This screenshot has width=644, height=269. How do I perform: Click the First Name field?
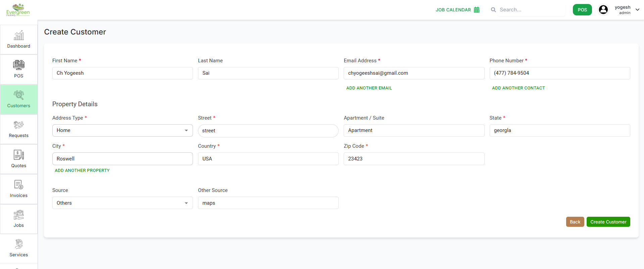(122, 73)
